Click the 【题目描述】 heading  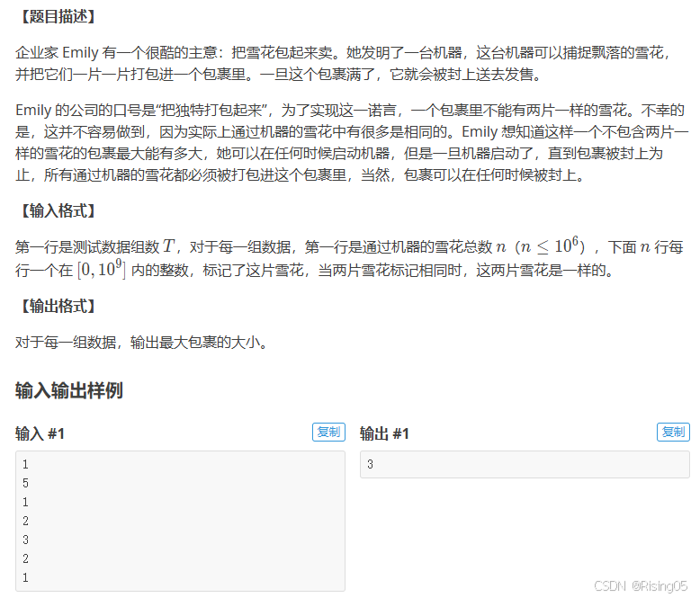(x=58, y=17)
